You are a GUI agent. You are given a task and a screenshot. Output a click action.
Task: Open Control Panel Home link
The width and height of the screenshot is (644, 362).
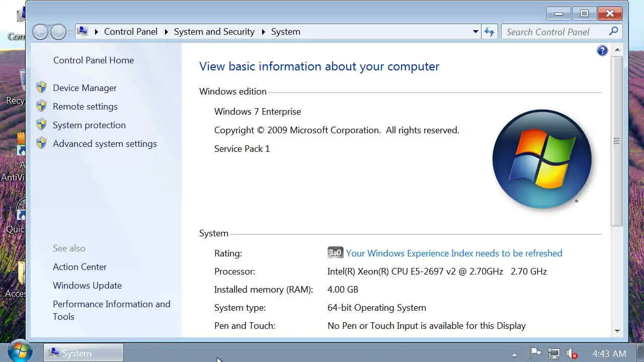click(x=94, y=60)
